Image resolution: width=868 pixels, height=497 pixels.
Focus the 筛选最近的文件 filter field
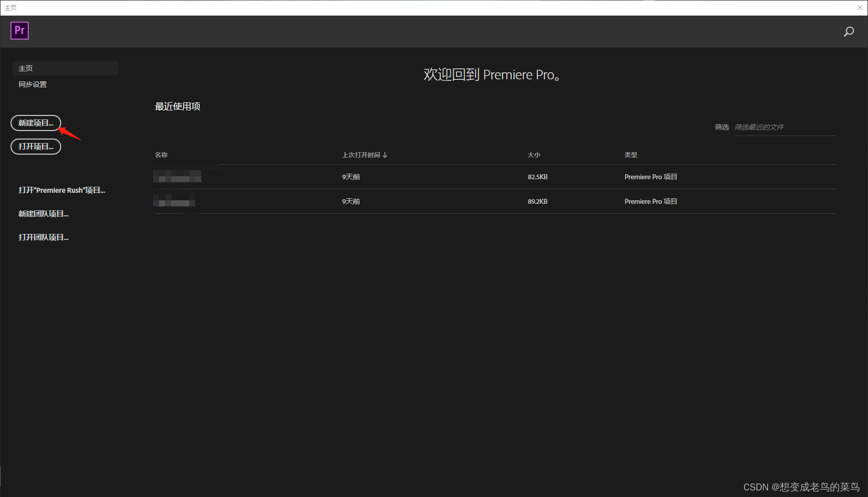coord(785,128)
